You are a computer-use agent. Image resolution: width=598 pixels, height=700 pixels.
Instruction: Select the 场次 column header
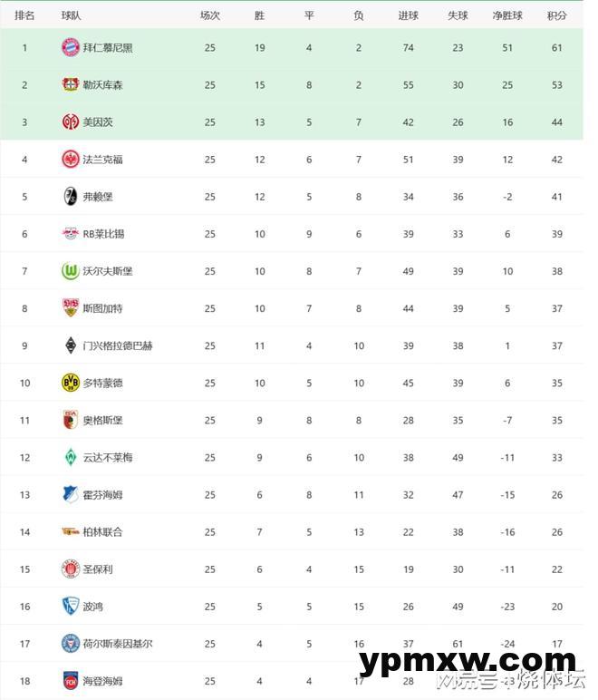tap(210, 15)
